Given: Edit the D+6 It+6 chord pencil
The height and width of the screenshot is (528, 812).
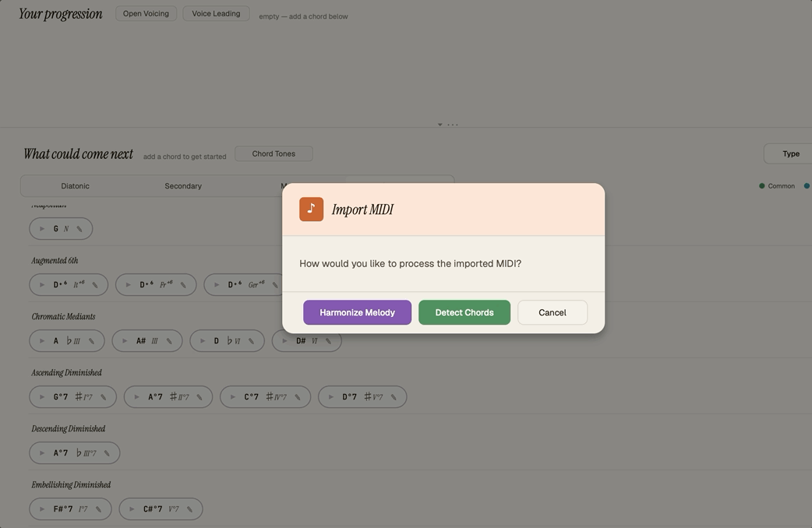Looking at the screenshot, I should tap(95, 285).
